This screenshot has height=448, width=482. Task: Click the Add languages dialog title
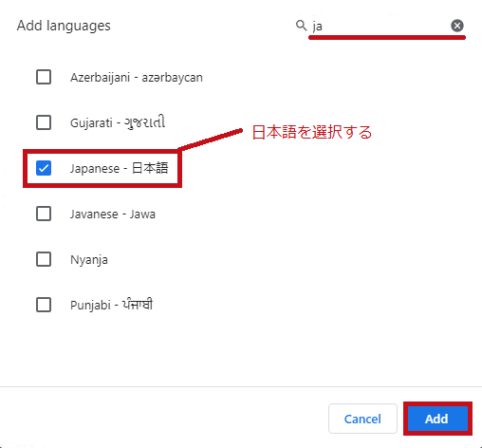click(64, 26)
